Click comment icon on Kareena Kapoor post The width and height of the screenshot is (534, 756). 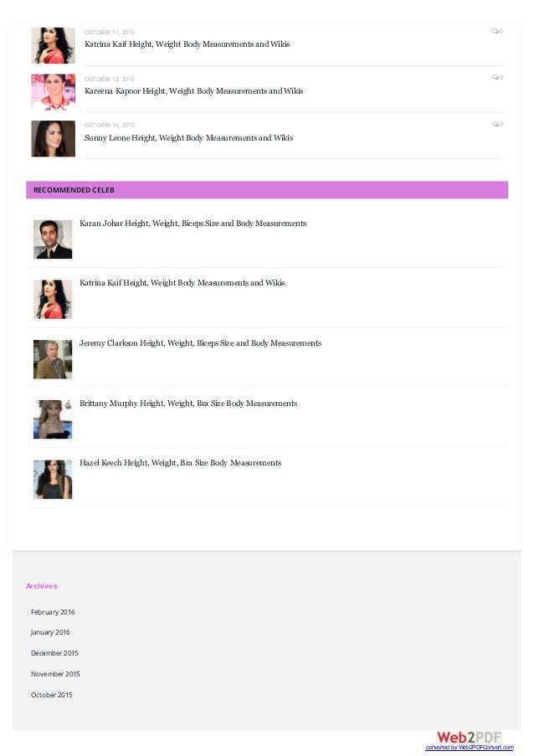(x=496, y=78)
